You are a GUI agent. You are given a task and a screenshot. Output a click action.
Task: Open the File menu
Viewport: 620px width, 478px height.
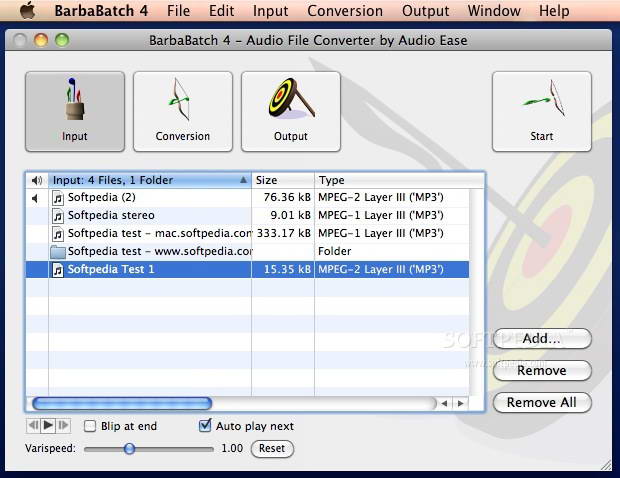tap(178, 11)
